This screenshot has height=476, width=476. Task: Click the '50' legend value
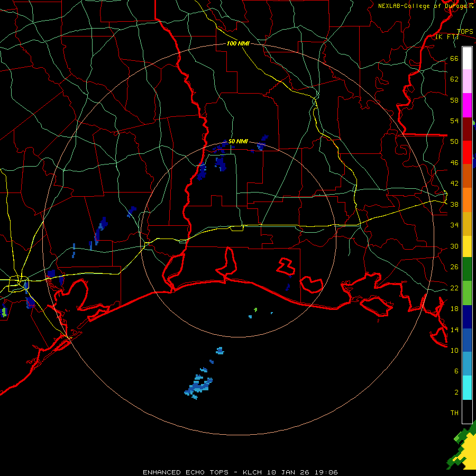coord(454,141)
